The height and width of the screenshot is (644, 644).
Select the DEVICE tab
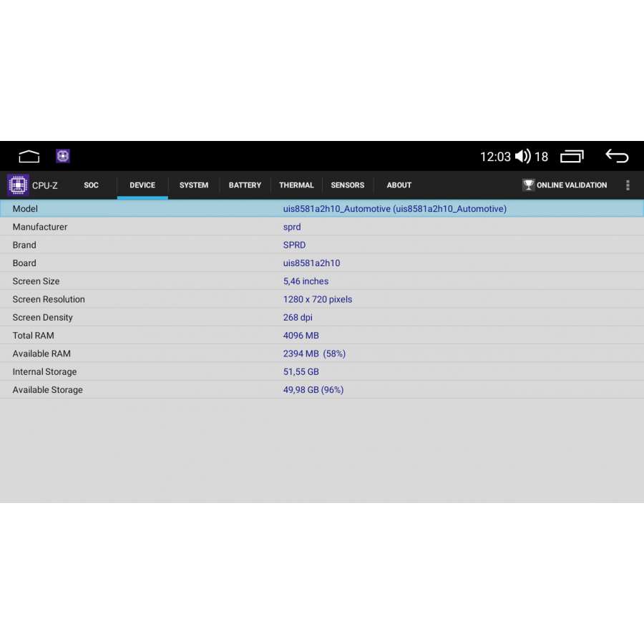(x=142, y=185)
